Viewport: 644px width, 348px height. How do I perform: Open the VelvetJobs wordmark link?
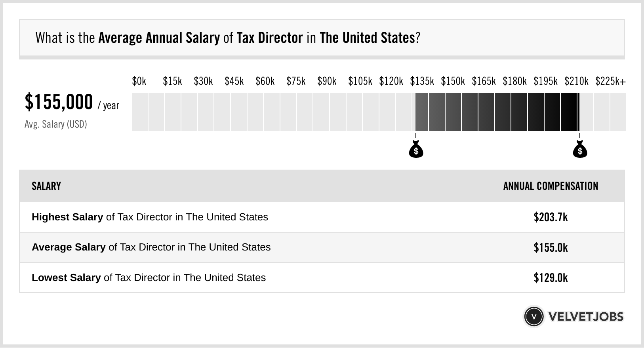tap(585, 317)
